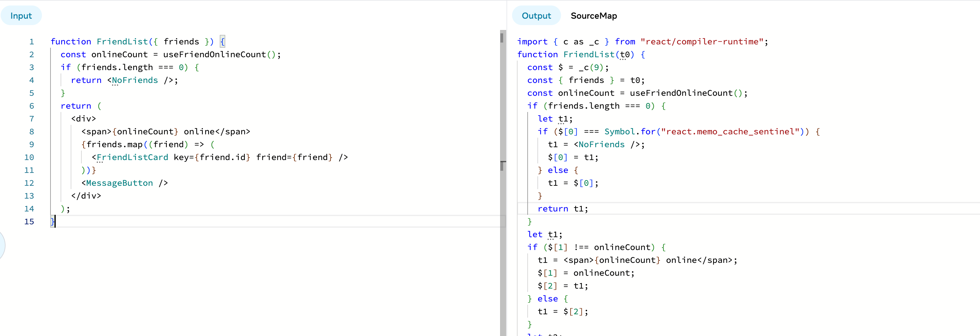Click the NoFriends tag in input line 4
This screenshot has height=336, width=980.
(135, 80)
